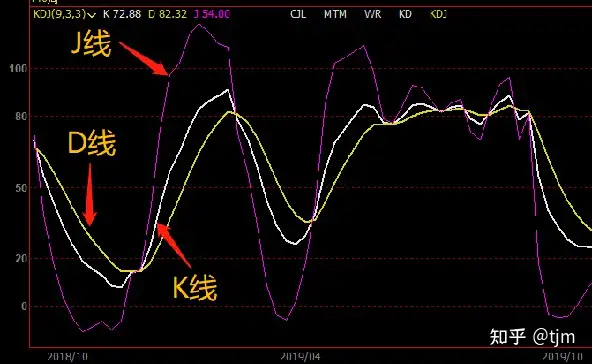This screenshot has width=592, height=364.
Task: Click the 0 level axis label
Action: pos(24,306)
